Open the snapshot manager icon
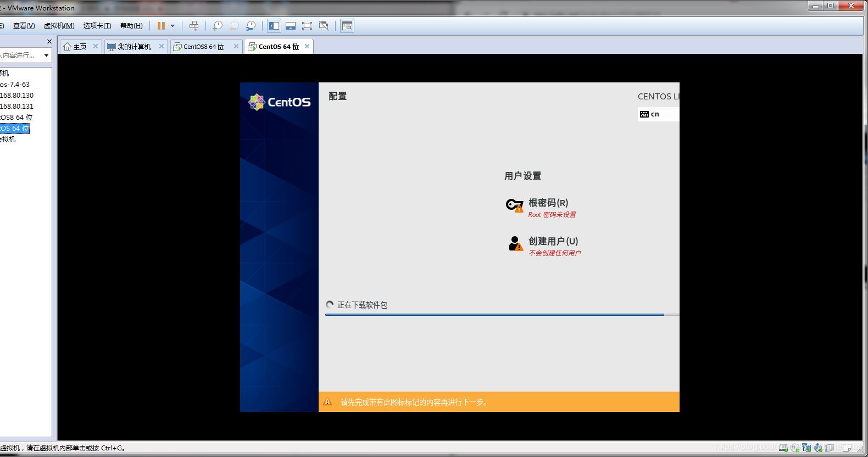Viewport: 868px width, 457px height. coord(251,26)
